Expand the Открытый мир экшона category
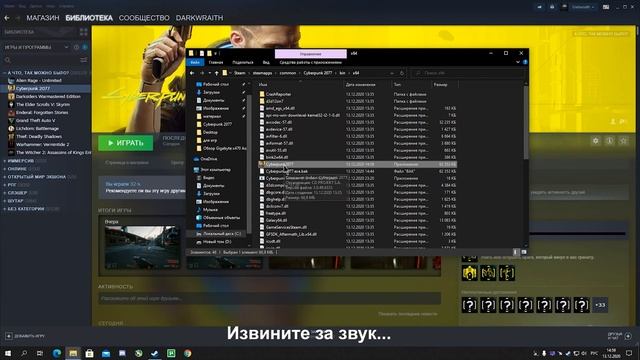This screenshot has height=360, width=640. pyautogui.click(x=4, y=177)
